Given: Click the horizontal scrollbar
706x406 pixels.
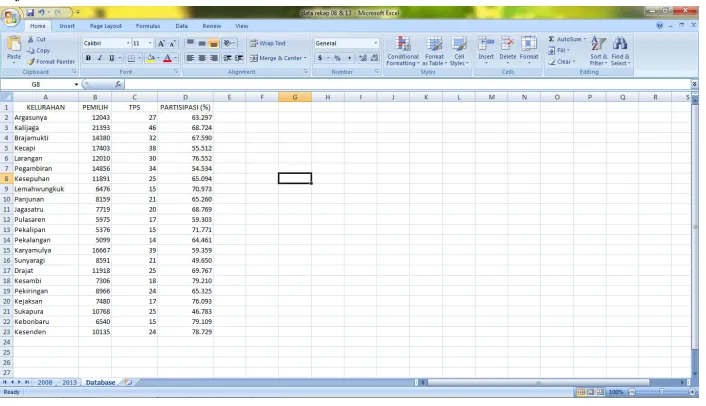Looking at the screenshot, I should pos(539,382).
